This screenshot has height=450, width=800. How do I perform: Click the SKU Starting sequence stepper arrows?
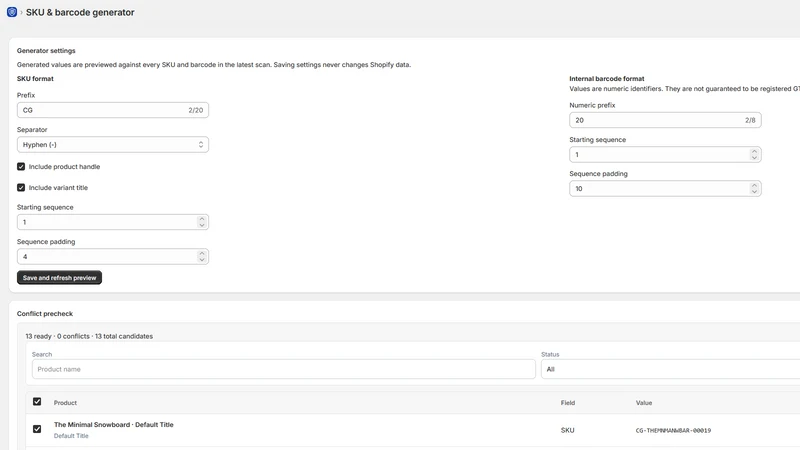[202, 222]
